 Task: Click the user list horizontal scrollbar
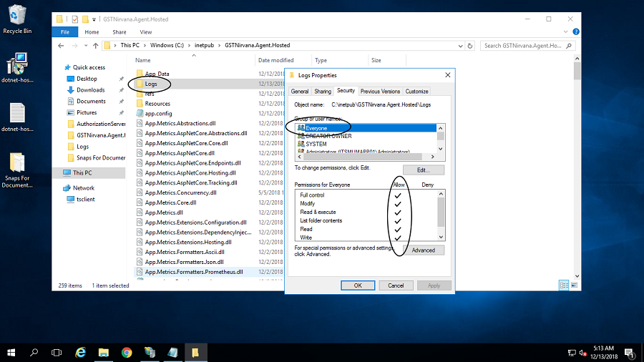tap(366, 157)
